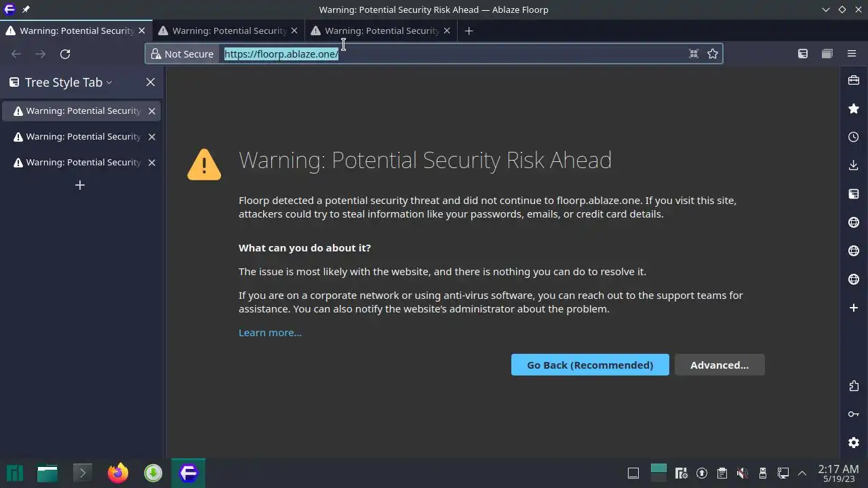The height and width of the screenshot is (488, 868).
Task: Open the downloads panel in right sidebar
Action: coord(854,165)
